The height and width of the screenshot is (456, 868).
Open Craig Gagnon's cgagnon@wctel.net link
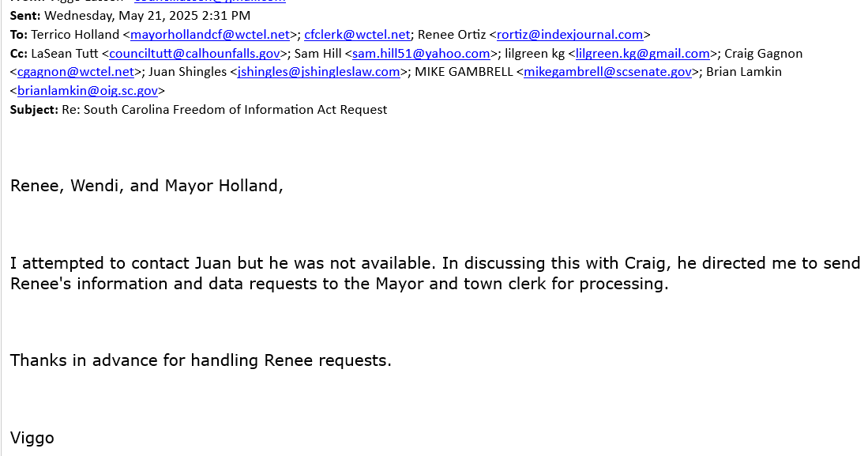click(76, 73)
